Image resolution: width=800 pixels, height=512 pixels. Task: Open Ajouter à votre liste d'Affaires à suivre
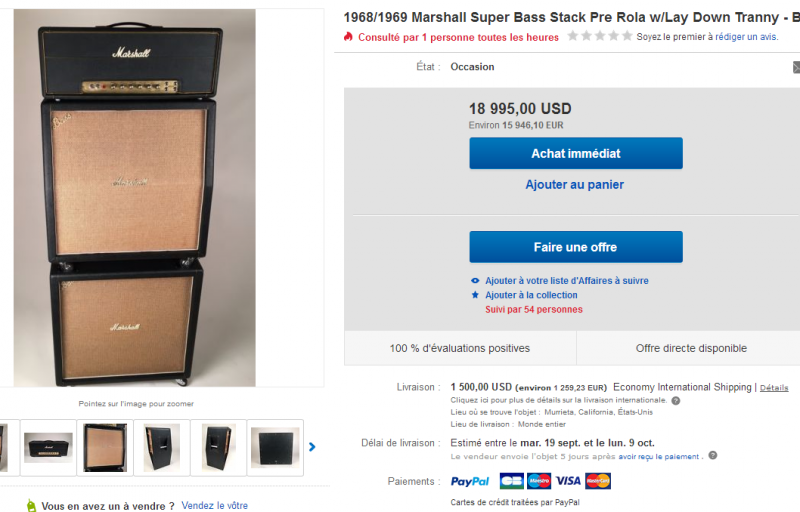pyautogui.click(x=566, y=281)
